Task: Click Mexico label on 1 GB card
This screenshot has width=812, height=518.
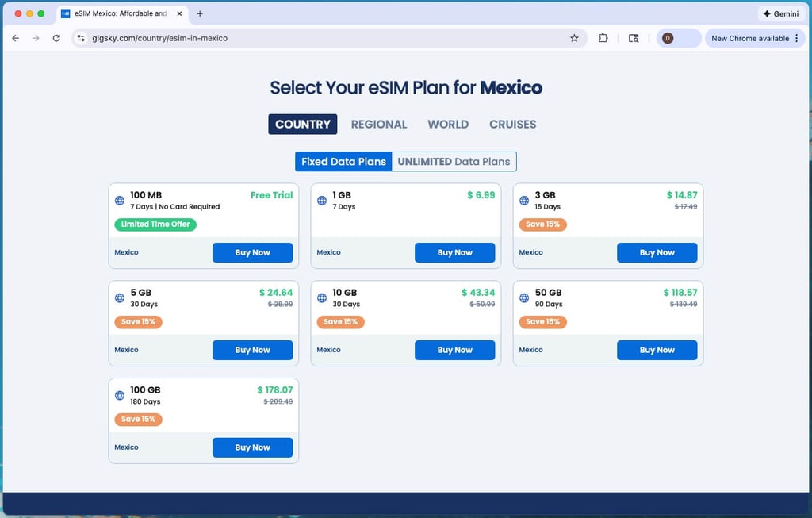Action: [x=329, y=252]
